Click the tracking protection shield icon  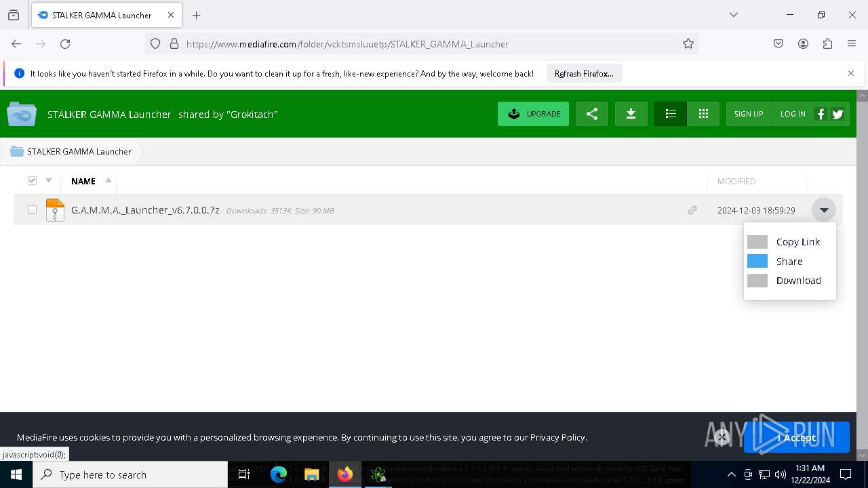coord(155,44)
